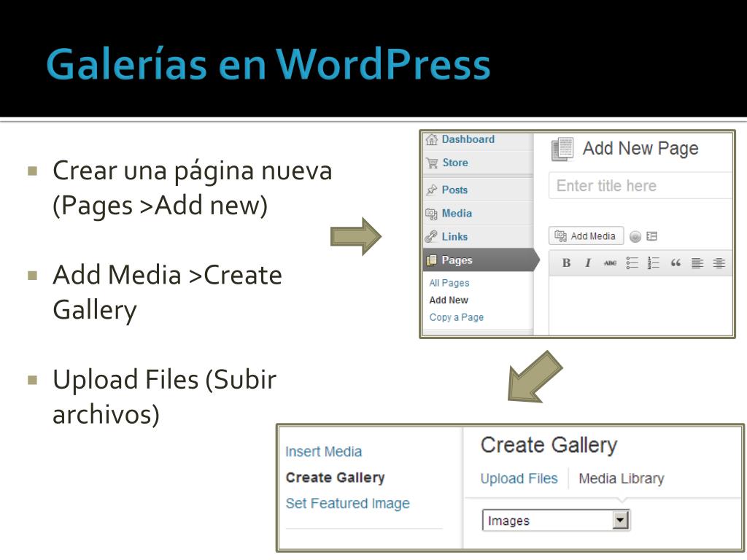
Task: Select Insert Media in the media dialog
Action: [323, 451]
